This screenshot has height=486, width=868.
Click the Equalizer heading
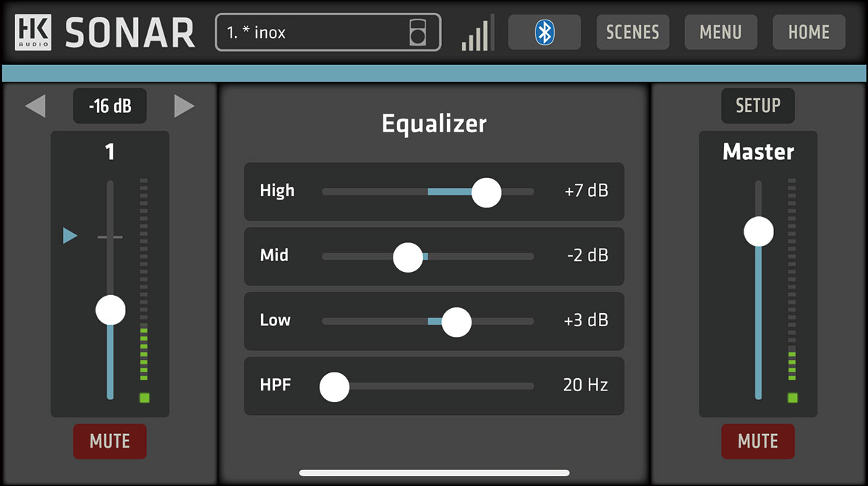tap(434, 124)
